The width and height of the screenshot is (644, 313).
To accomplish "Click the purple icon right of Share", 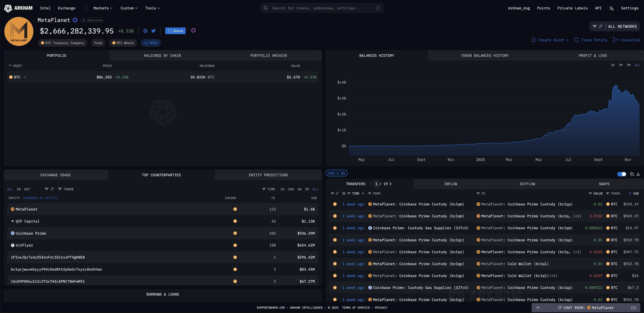I will click(x=193, y=31).
